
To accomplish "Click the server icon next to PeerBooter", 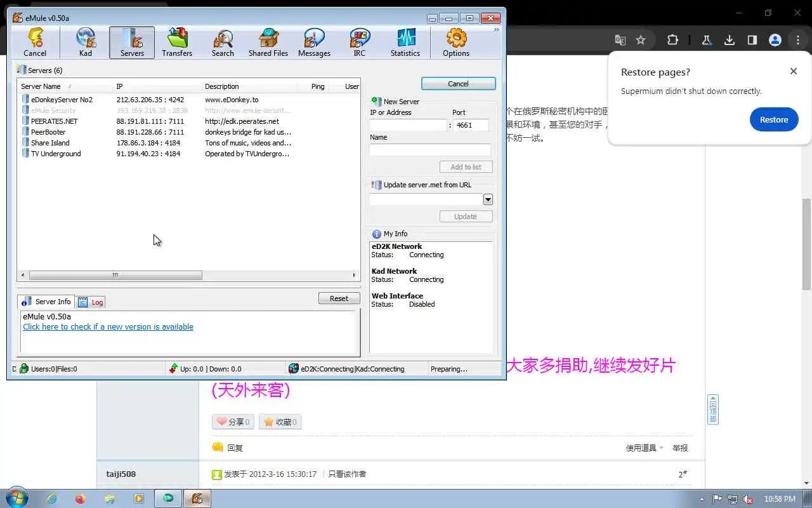I will coord(25,132).
